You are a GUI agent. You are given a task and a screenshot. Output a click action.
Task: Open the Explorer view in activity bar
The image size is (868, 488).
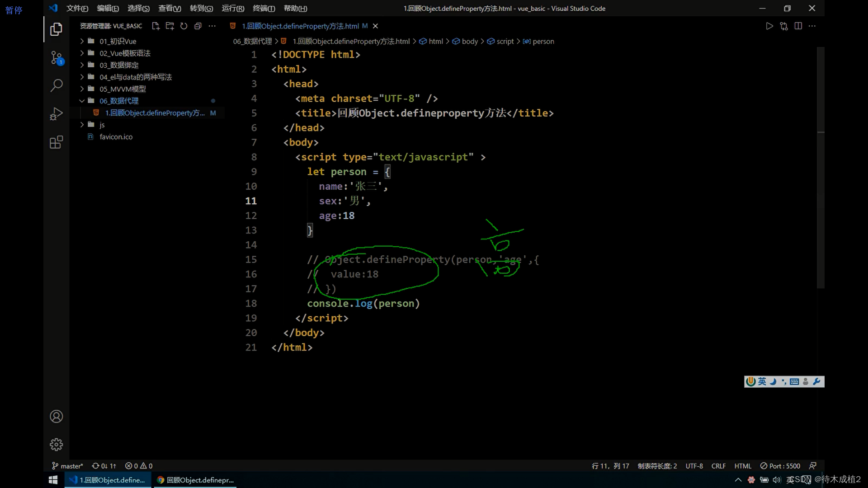pyautogui.click(x=56, y=29)
